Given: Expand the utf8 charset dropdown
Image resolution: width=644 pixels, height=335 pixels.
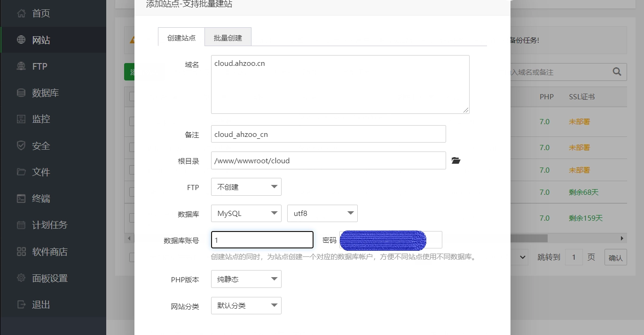Looking at the screenshot, I should click(x=322, y=213).
